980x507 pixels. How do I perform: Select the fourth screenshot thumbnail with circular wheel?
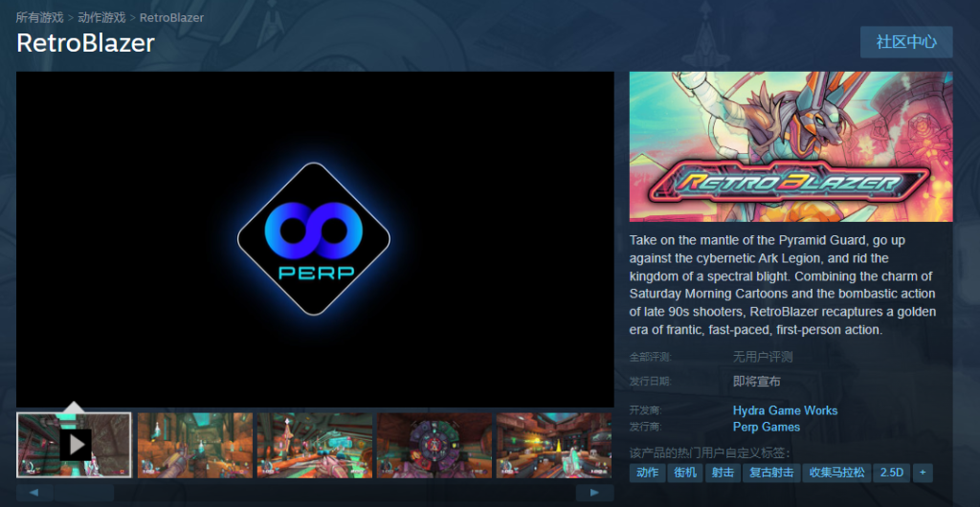(434, 445)
